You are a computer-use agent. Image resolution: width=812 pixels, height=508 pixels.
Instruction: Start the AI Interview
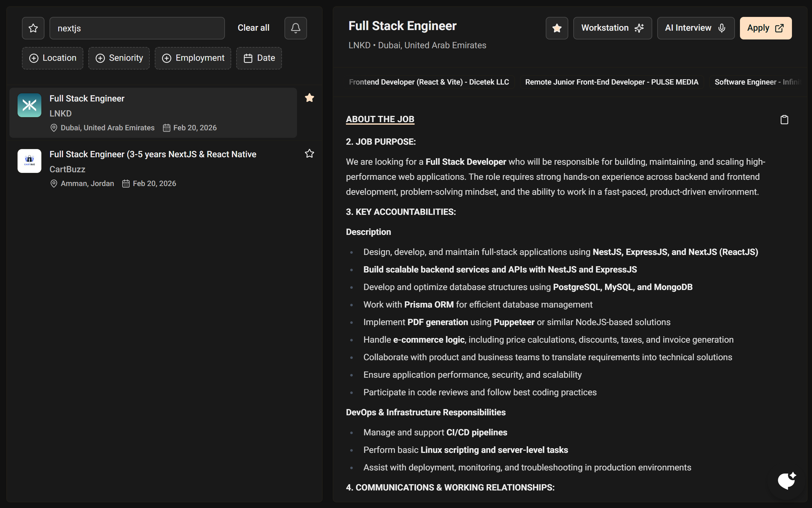(x=695, y=28)
